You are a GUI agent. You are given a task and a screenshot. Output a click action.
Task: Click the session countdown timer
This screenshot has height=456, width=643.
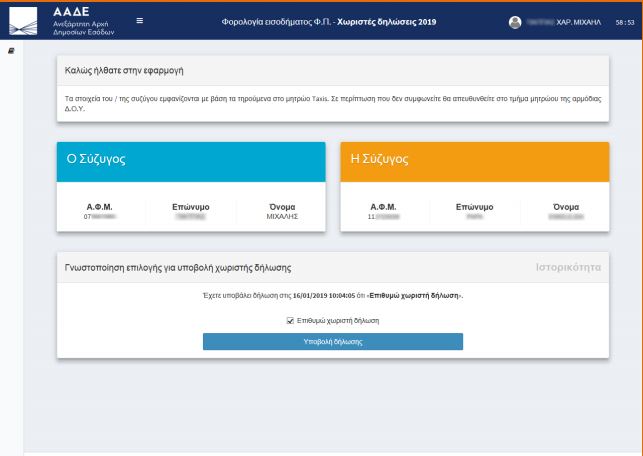coord(625,20)
